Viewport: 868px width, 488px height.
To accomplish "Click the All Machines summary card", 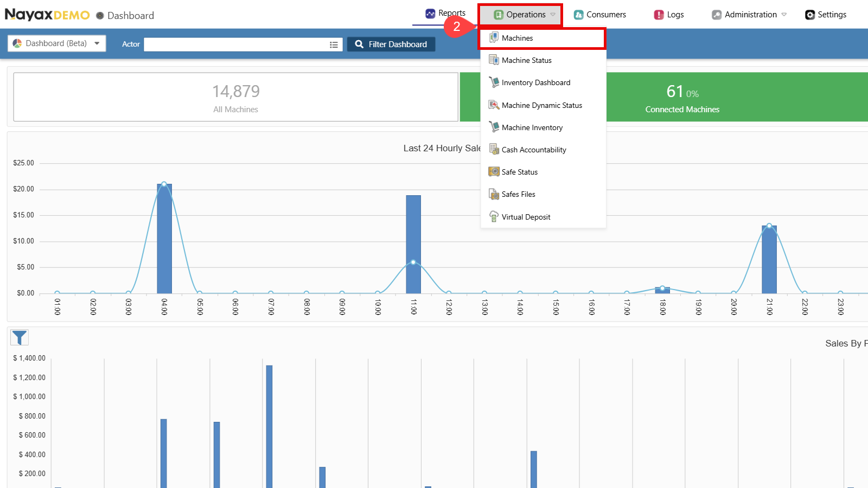I will tap(236, 97).
